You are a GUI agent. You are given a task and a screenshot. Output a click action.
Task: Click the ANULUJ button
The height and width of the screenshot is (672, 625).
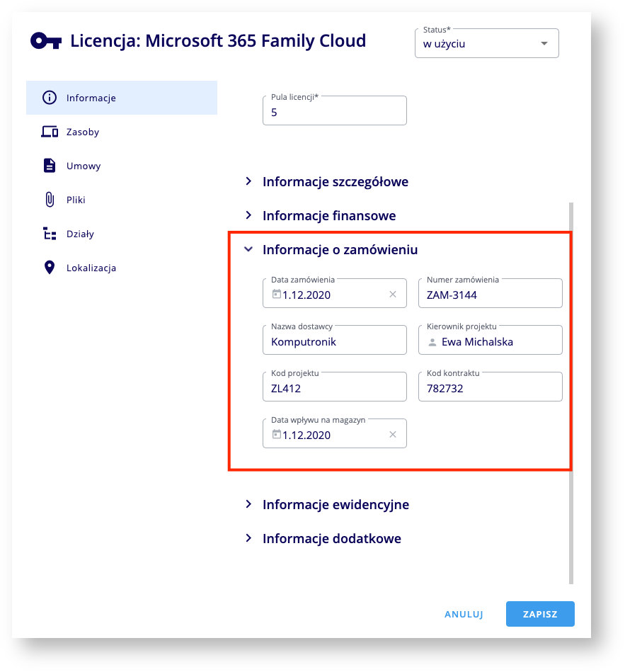464,614
